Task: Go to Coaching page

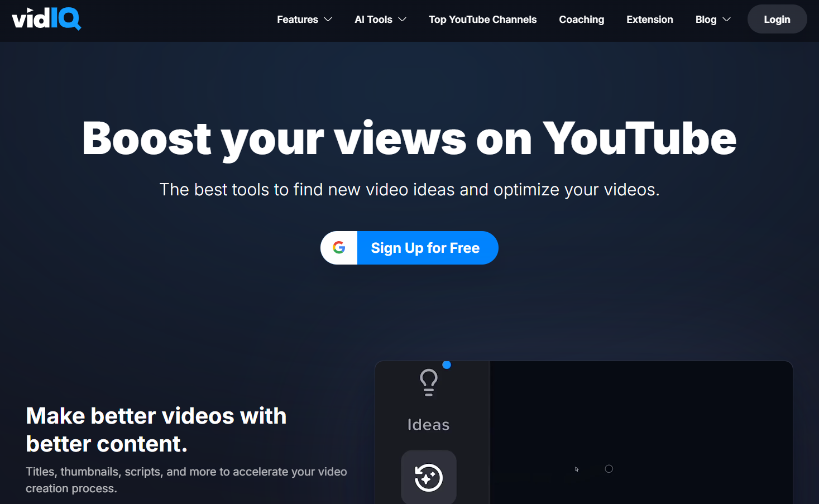Action: (581, 20)
